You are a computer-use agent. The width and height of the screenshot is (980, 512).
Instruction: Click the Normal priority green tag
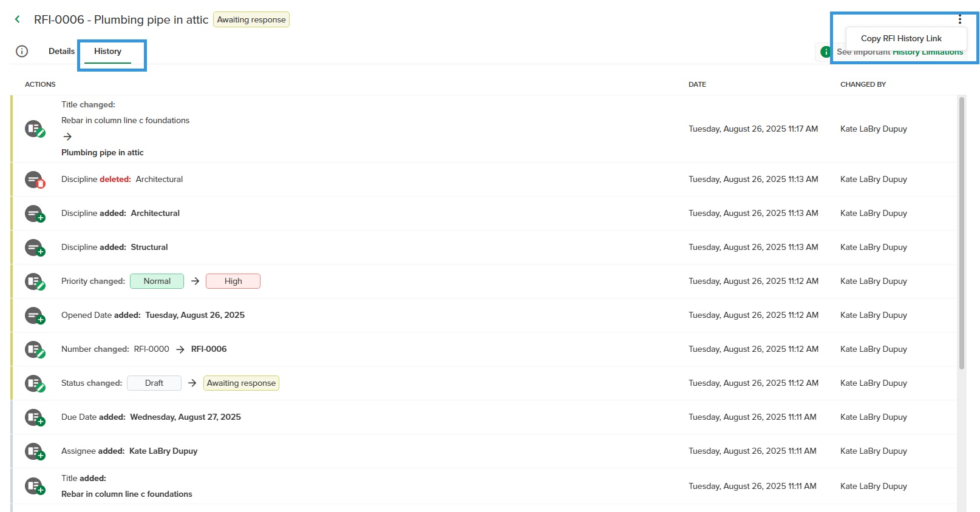pos(157,281)
